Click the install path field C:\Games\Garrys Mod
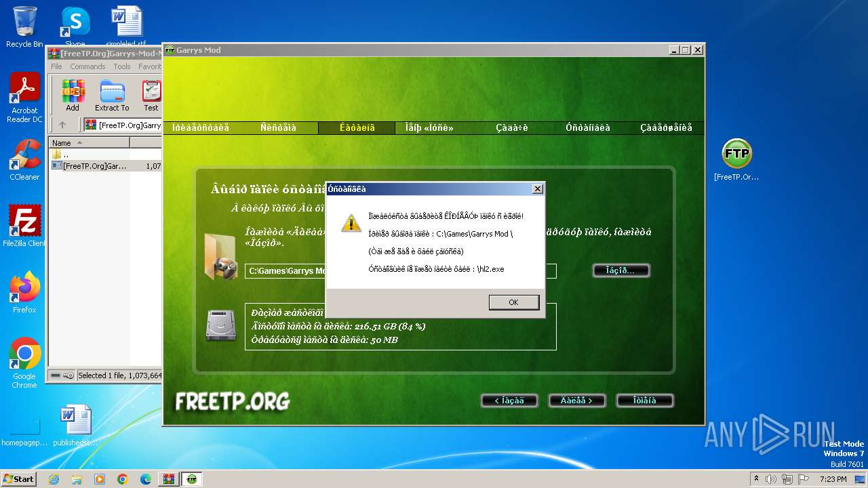The height and width of the screenshot is (488, 868). coord(400,271)
